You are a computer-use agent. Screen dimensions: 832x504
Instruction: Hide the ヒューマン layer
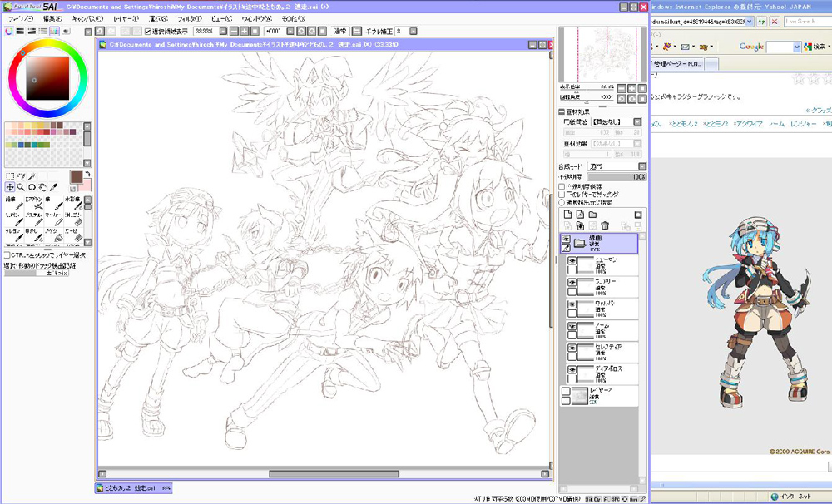tap(572, 261)
